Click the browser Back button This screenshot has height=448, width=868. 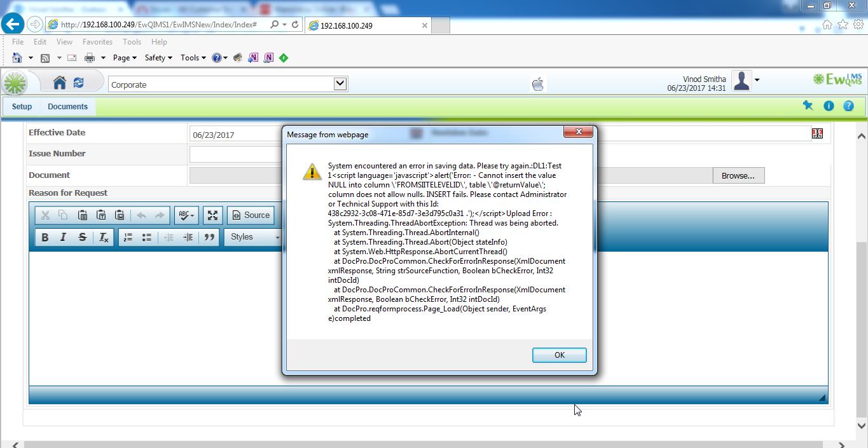[13, 24]
